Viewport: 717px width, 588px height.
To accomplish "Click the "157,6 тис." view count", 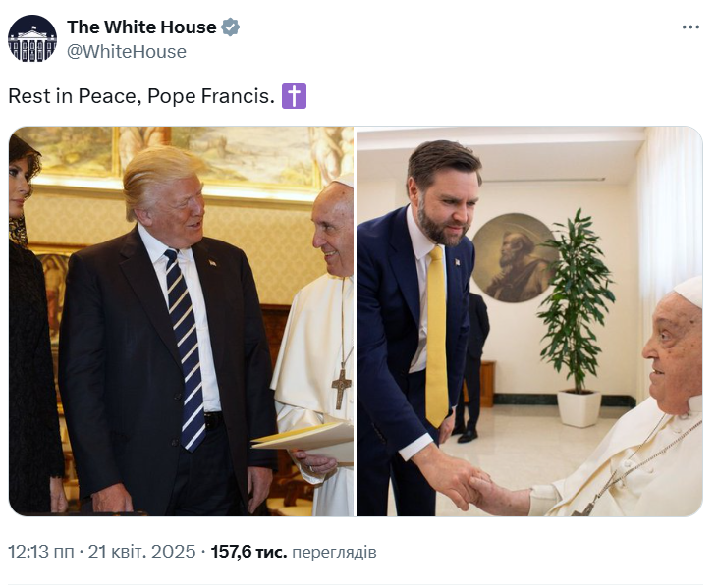I will click(x=248, y=552).
